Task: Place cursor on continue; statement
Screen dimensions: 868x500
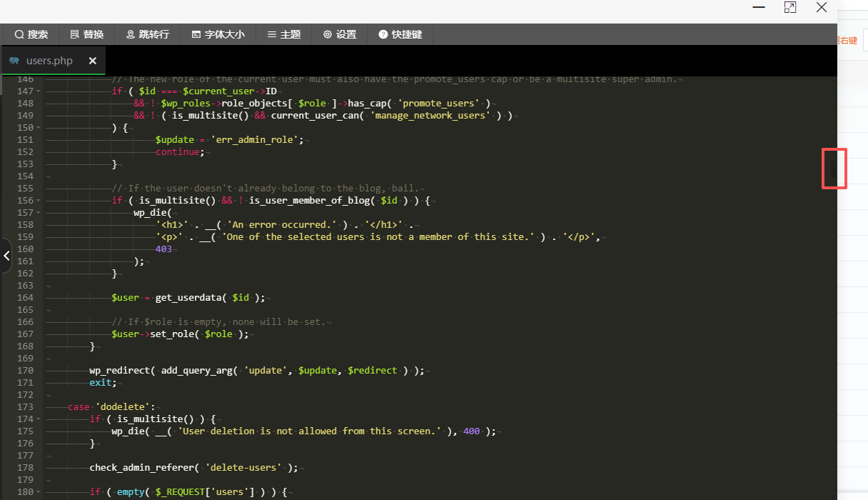Action: [x=180, y=152]
